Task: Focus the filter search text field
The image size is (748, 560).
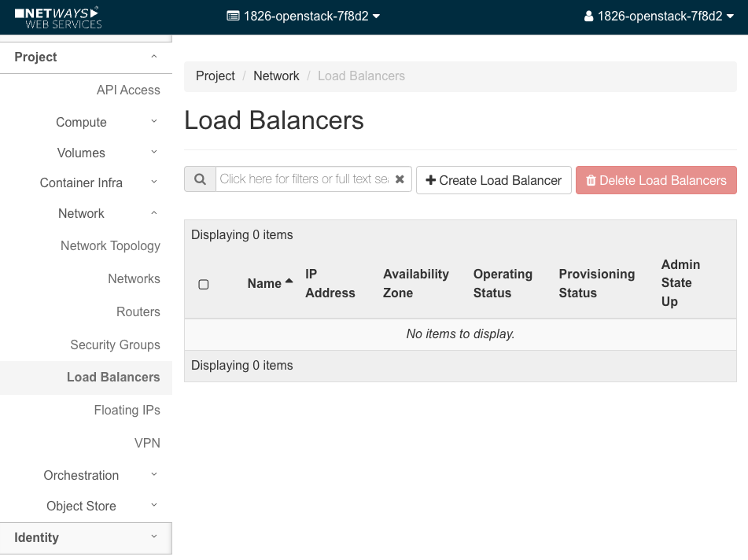Action: [303, 179]
